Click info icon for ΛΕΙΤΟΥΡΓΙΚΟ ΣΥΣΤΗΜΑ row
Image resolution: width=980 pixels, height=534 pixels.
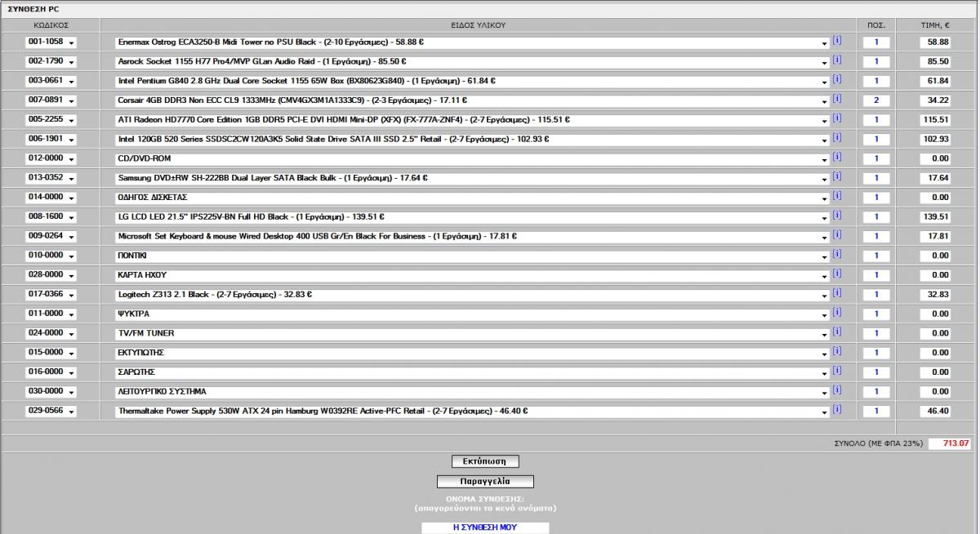837,390
